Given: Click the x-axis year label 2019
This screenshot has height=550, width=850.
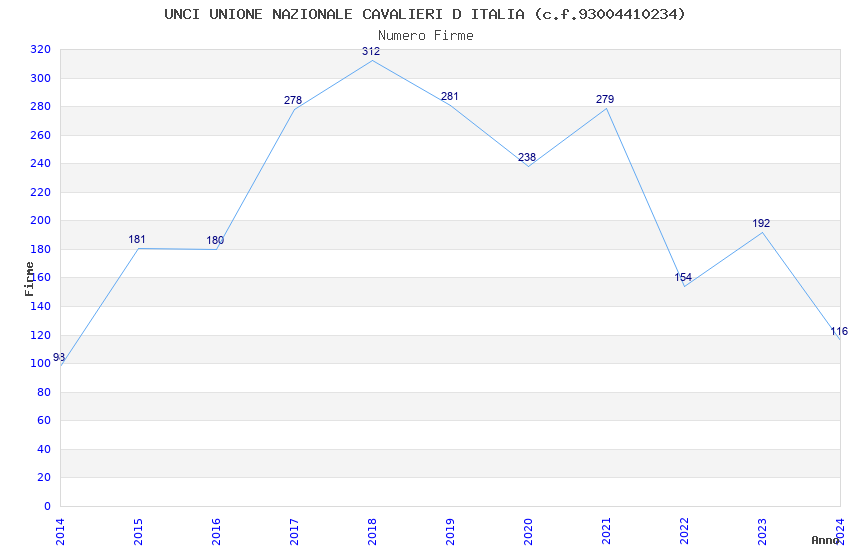Looking at the screenshot, I should click(x=450, y=532).
